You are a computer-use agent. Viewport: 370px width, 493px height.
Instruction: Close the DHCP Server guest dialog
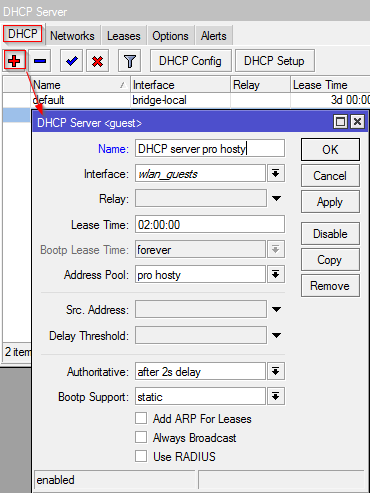(357, 122)
